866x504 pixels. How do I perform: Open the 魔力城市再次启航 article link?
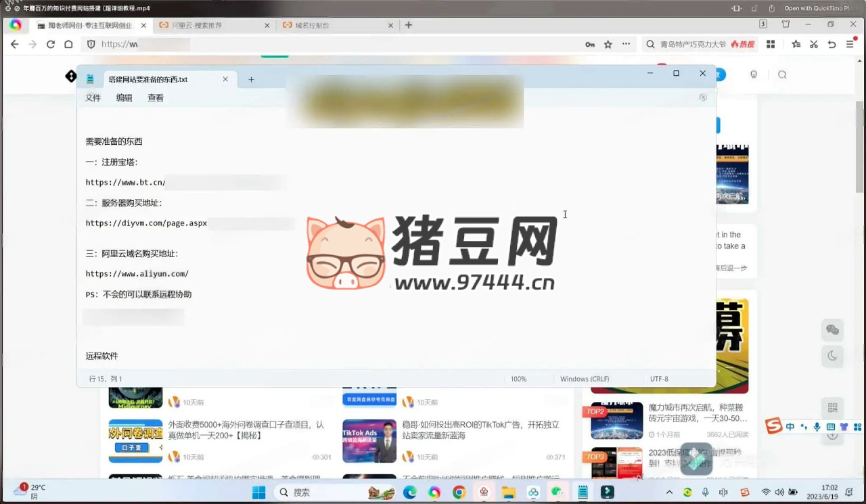pyautogui.click(x=696, y=413)
